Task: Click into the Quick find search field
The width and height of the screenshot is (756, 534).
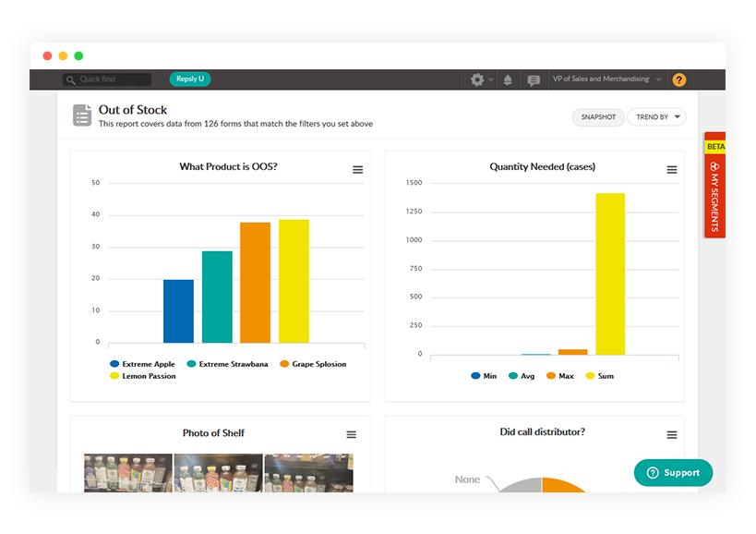Action: click(113, 79)
